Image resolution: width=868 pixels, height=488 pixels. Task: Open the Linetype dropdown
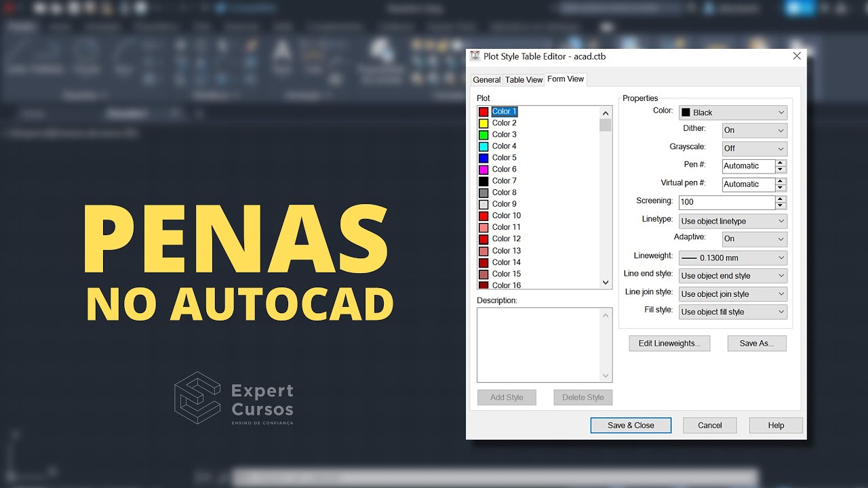[x=732, y=221]
